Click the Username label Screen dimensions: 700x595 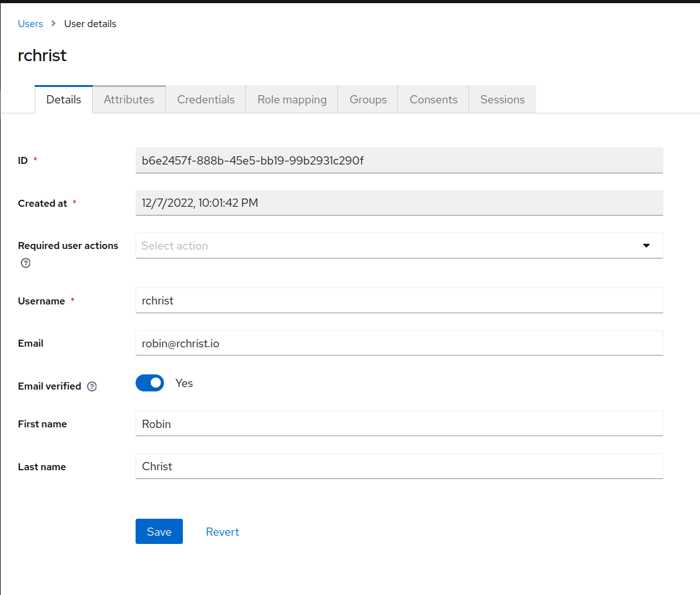(42, 301)
